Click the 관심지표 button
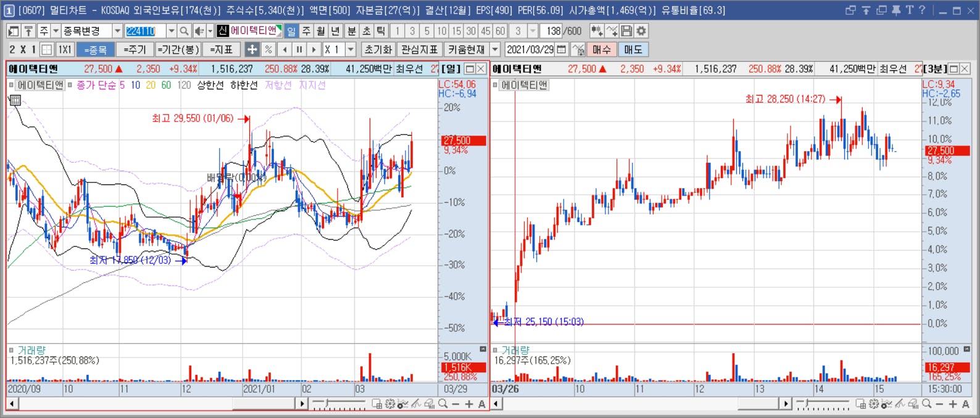The height and width of the screenshot is (418, 980). (x=419, y=49)
